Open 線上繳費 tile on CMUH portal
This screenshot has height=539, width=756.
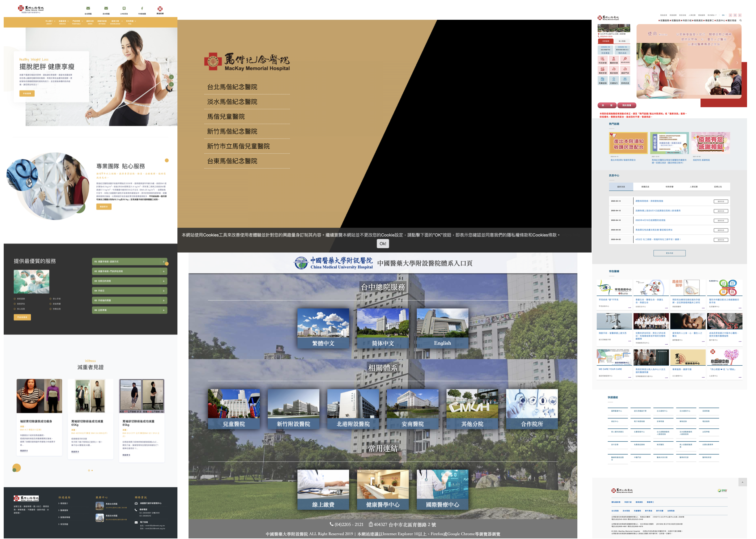323,490
